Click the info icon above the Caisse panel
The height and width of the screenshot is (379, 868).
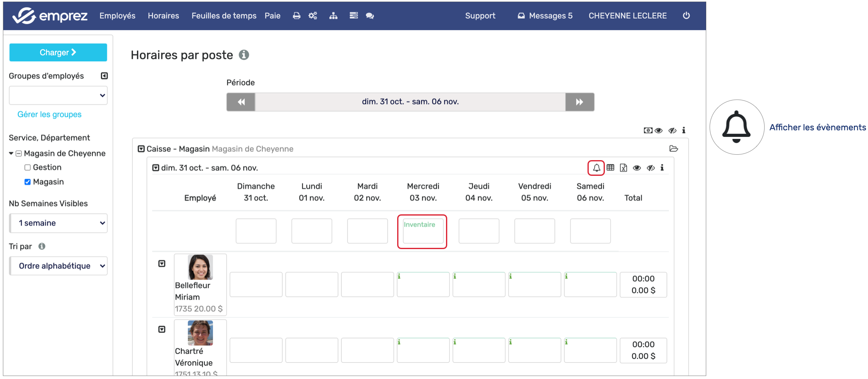tap(684, 130)
